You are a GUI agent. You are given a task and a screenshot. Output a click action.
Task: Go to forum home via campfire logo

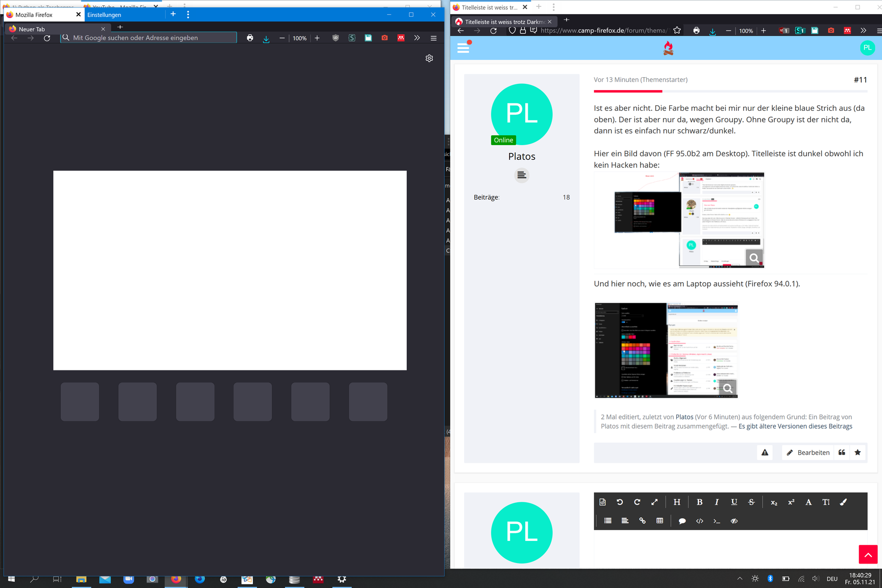click(668, 48)
